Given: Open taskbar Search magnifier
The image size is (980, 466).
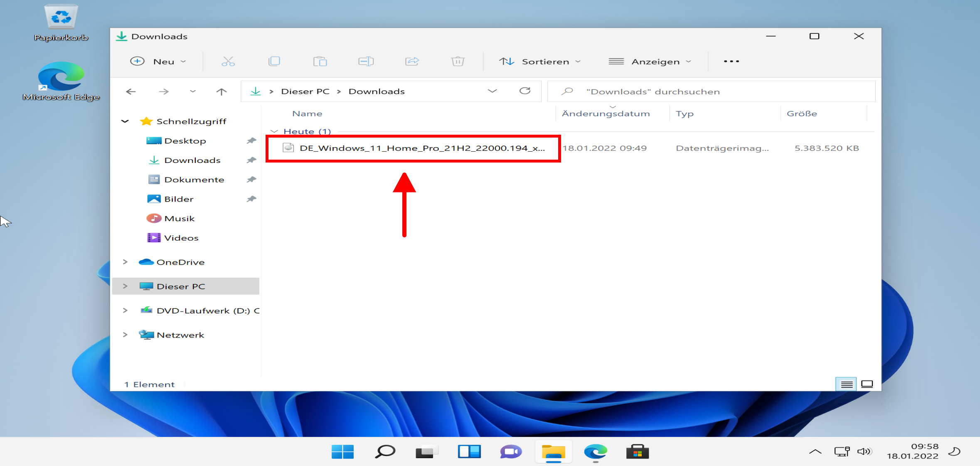Looking at the screenshot, I should point(385,452).
